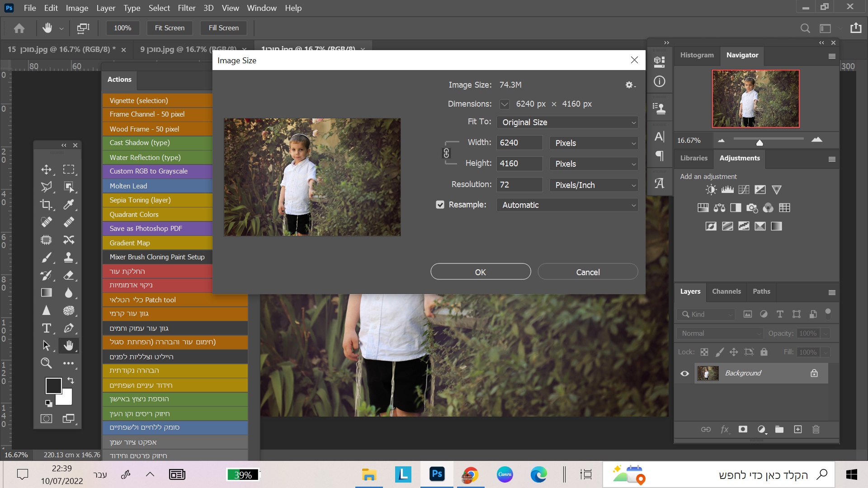Click the delete layer trash icon
868x488 pixels.
pyautogui.click(x=816, y=429)
